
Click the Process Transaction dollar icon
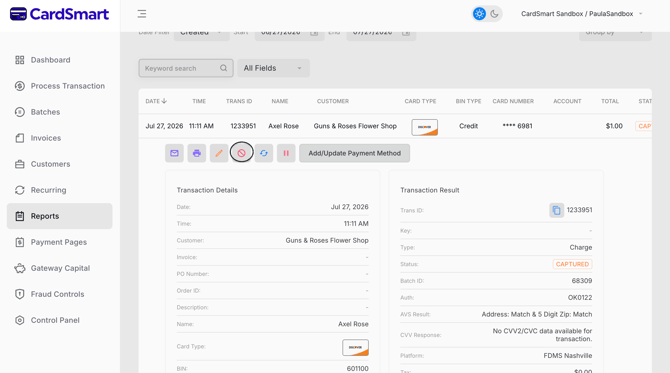pos(20,86)
